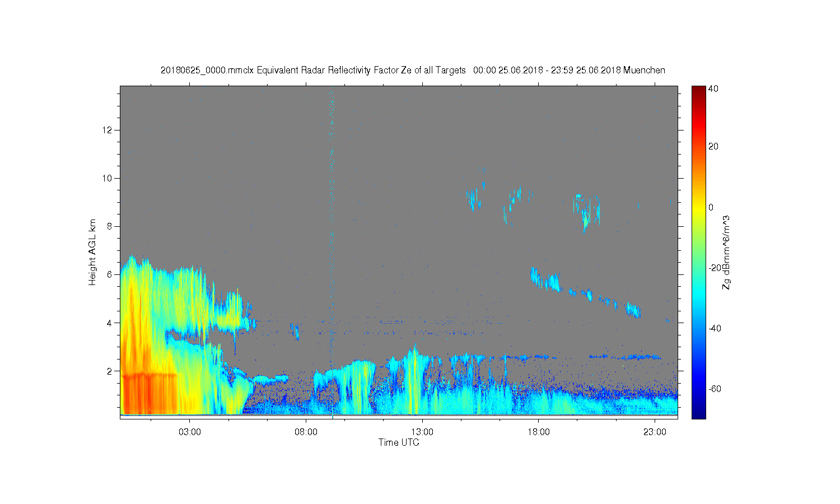The height and width of the screenshot is (504, 840).
Task: Click the height label '4'
Action: point(110,323)
